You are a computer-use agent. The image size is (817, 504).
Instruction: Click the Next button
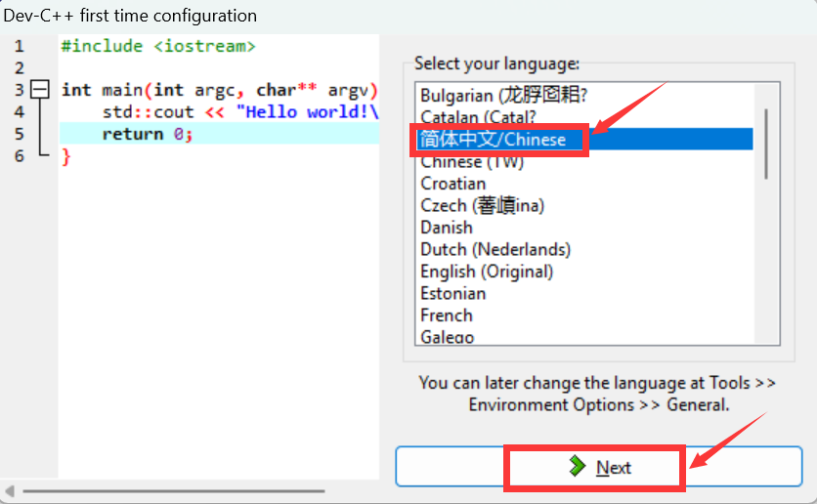[x=599, y=467]
